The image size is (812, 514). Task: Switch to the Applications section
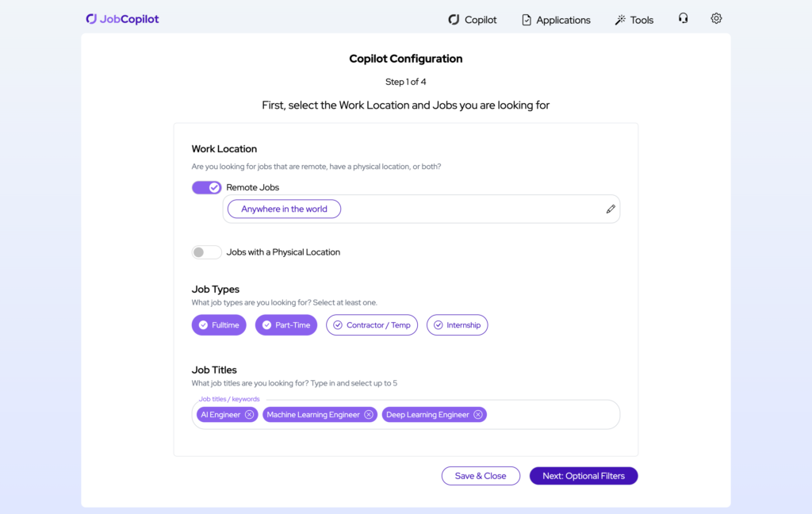556,19
